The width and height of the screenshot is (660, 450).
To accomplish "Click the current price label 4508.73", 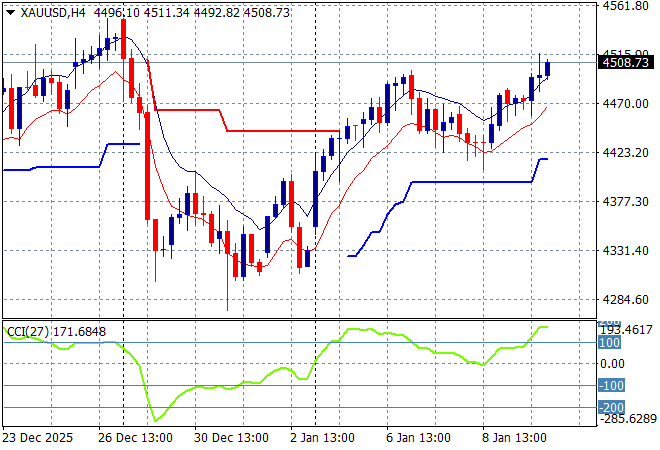I will pos(625,63).
